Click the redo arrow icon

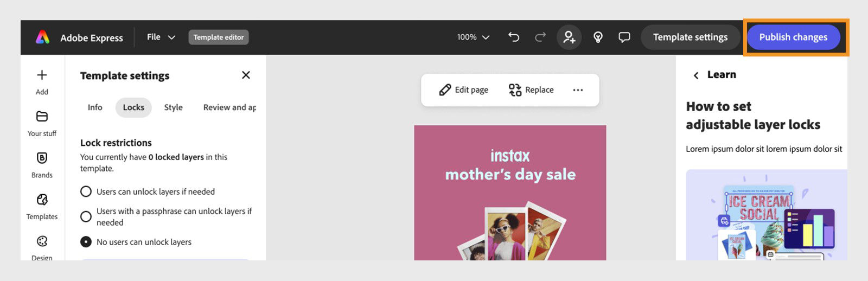(x=540, y=37)
